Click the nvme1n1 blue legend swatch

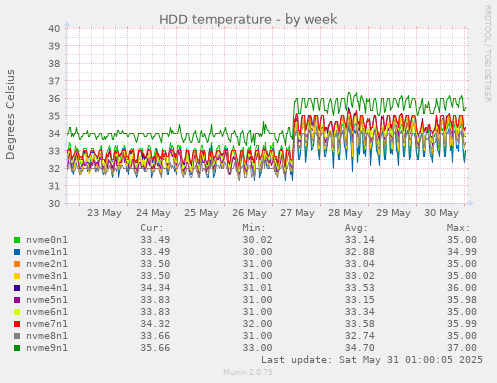tap(17, 252)
